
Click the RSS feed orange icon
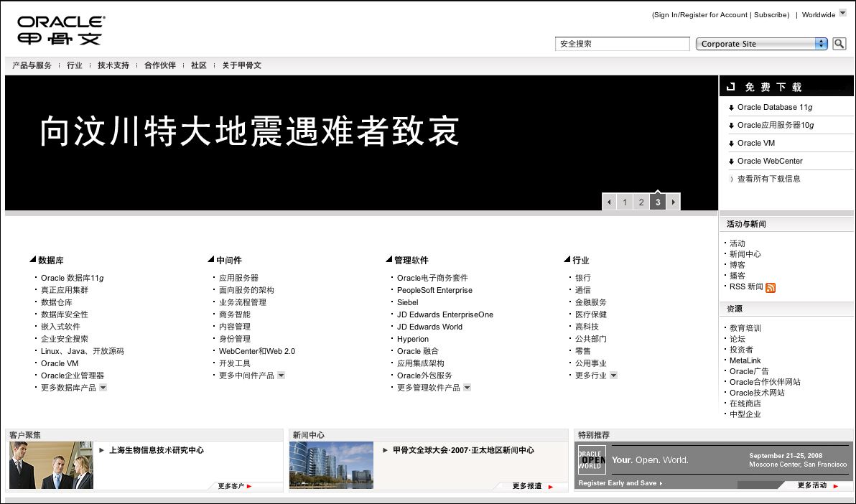771,288
